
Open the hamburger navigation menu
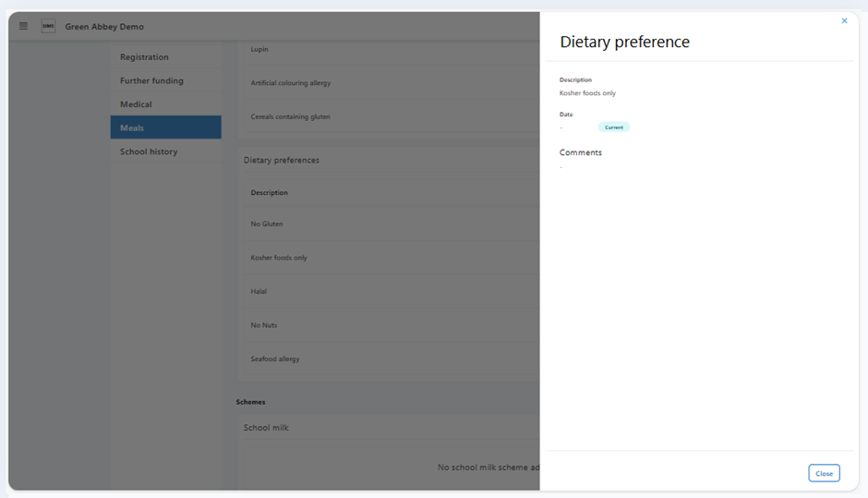pos(23,26)
